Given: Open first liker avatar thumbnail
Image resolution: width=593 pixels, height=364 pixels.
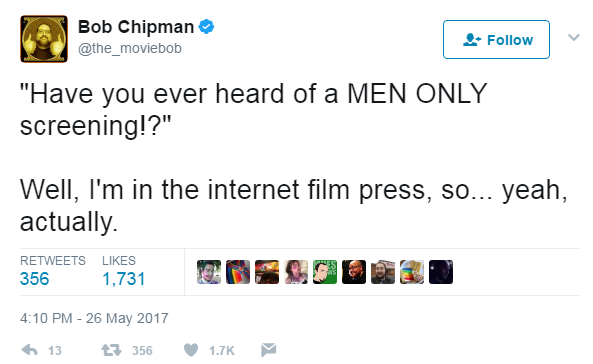Looking at the screenshot, I should click(x=209, y=272).
